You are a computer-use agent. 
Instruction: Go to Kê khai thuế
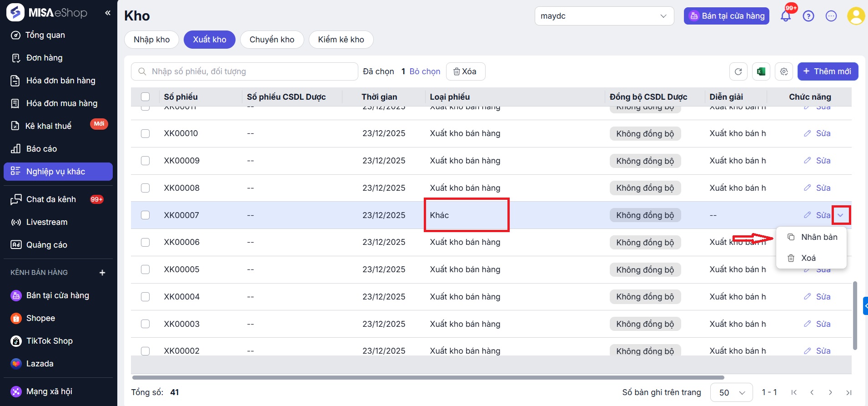click(x=58, y=126)
